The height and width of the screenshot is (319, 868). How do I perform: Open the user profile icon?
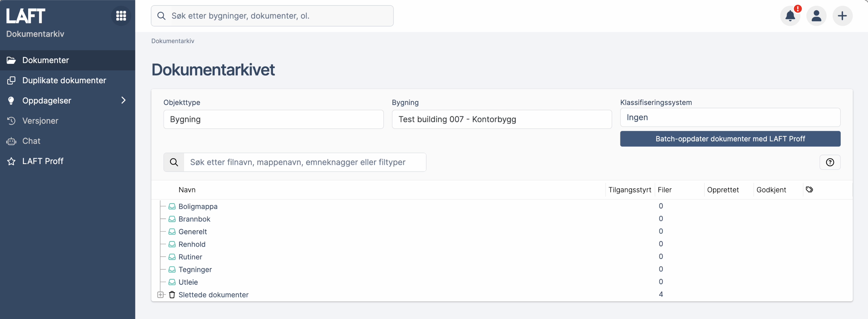click(816, 16)
